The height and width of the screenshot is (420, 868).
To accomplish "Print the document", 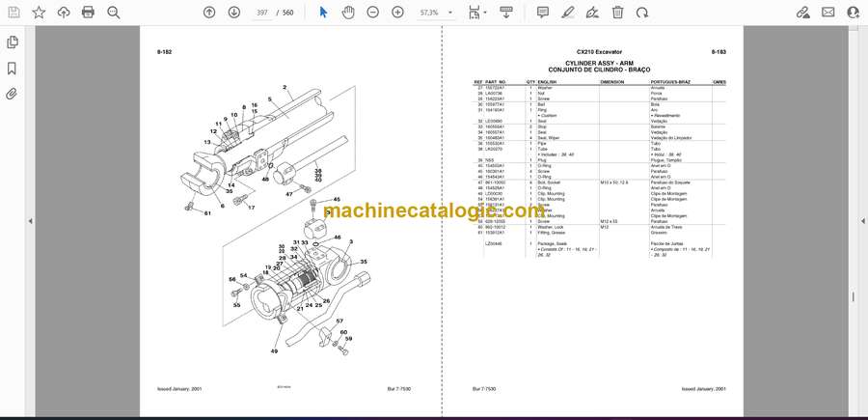I will 88,13.
